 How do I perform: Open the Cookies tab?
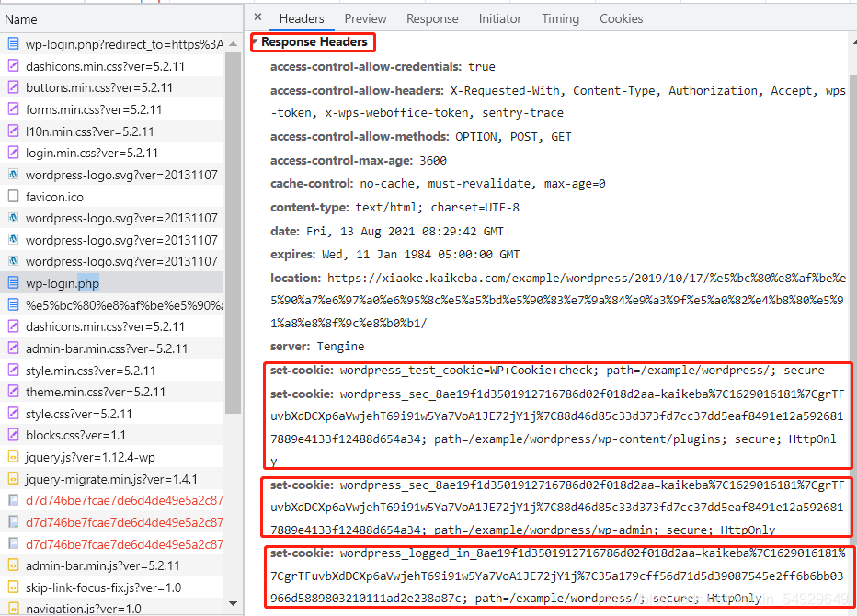[x=621, y=18]
